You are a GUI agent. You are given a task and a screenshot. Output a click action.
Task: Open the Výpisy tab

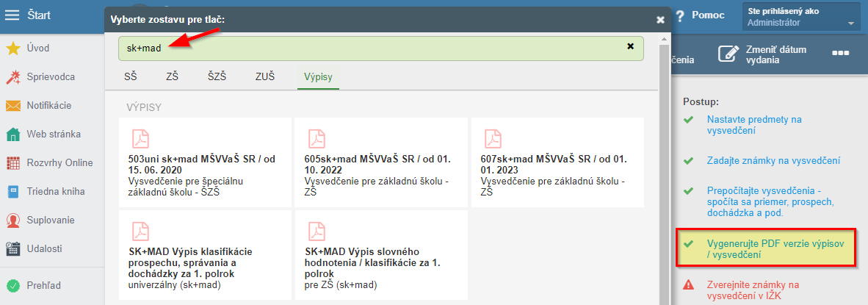(x=318, y=76)
